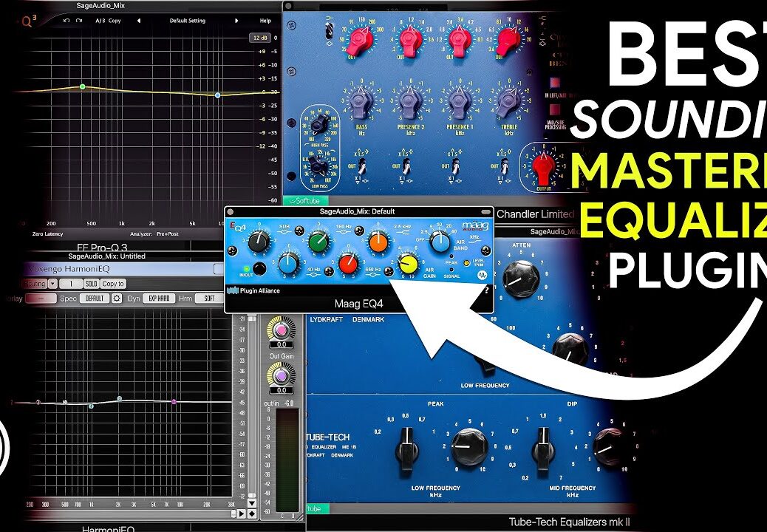Select band node 3 in HarmoniEQ
The image size is (767, 532).
click(x=38, y=403)
